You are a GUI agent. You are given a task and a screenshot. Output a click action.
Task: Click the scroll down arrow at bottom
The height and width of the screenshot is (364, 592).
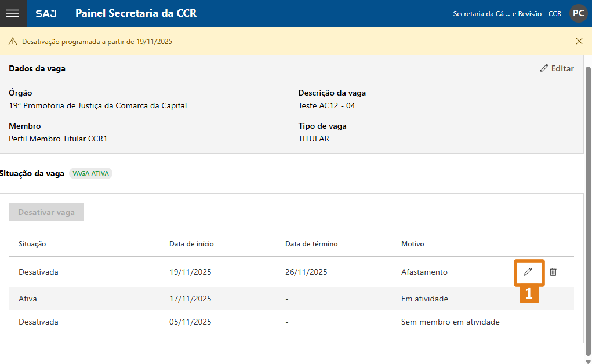pyautogui.click(x=588, y=360)
